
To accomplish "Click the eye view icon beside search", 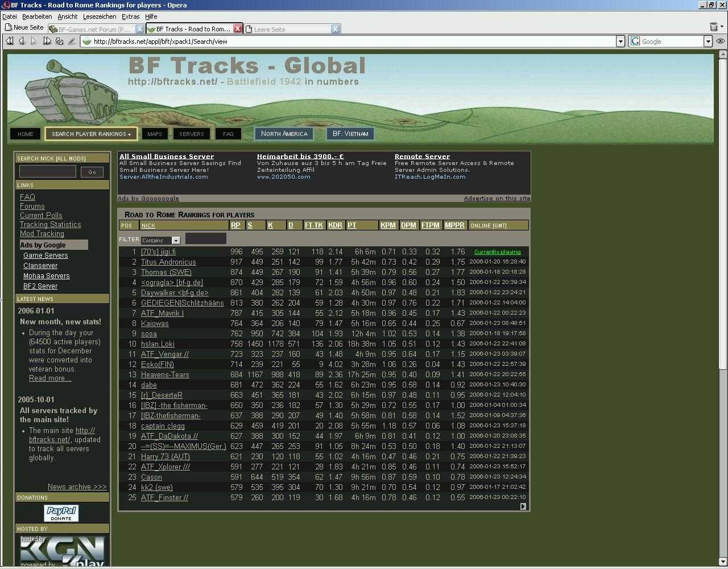I will 721,41.
